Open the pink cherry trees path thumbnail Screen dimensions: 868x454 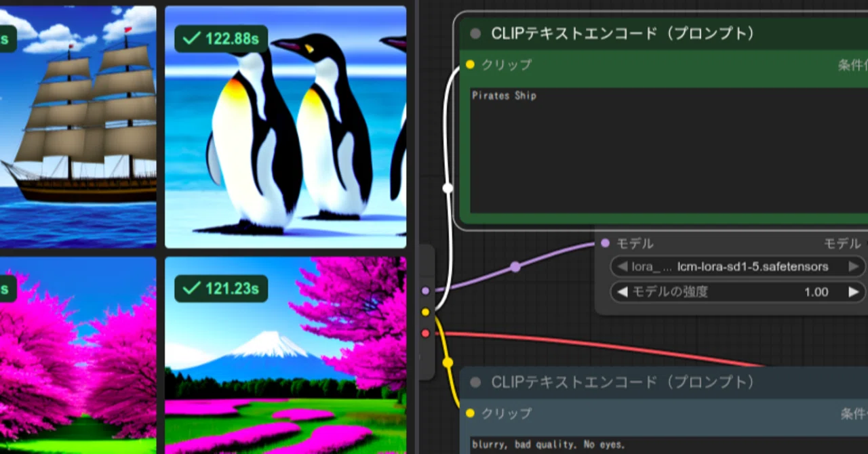(x=78, y=355)
